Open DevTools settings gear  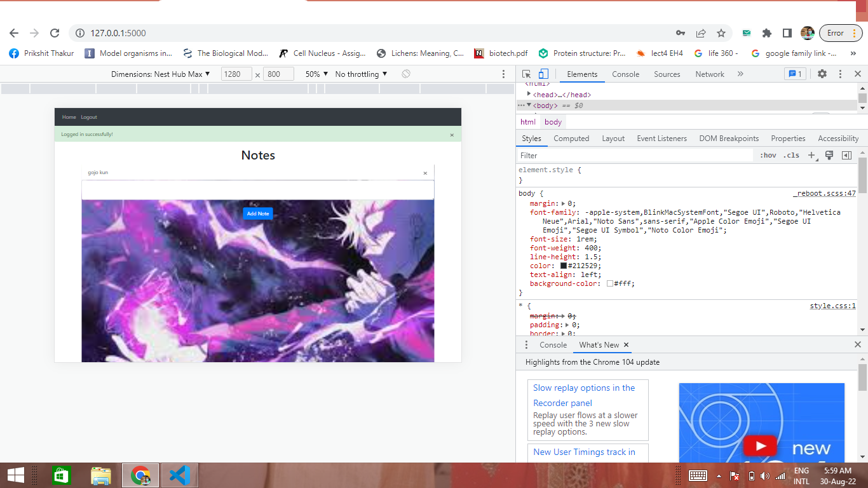pos(822,74)
